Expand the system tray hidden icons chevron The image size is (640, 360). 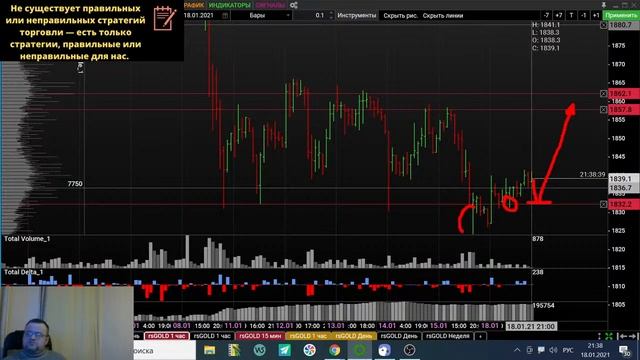coord(517,350)
